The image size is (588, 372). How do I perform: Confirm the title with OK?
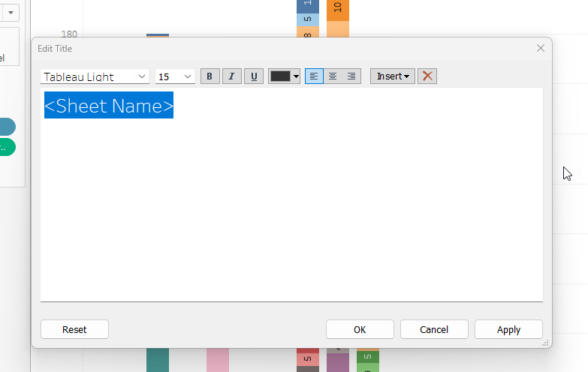[360, 329]
